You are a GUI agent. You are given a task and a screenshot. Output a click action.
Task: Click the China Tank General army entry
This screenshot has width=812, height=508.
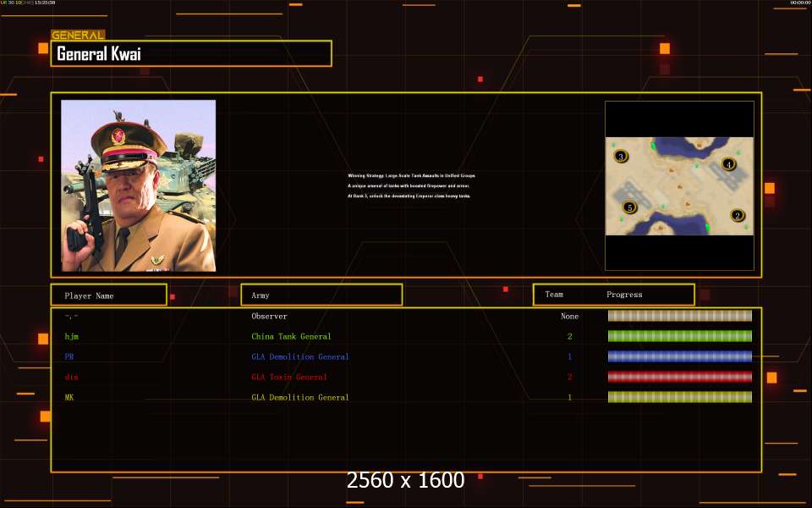point(291,337)
